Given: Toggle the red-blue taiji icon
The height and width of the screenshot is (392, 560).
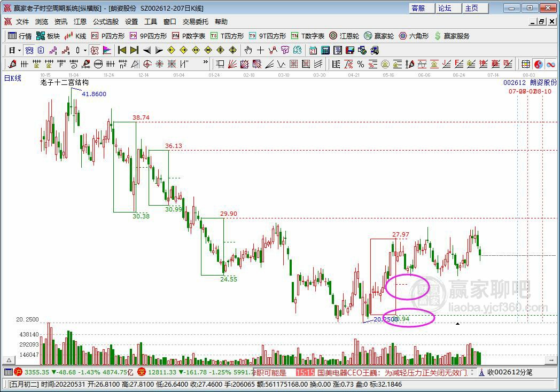Looking at the screenshot, I should [x=538, y=64].
